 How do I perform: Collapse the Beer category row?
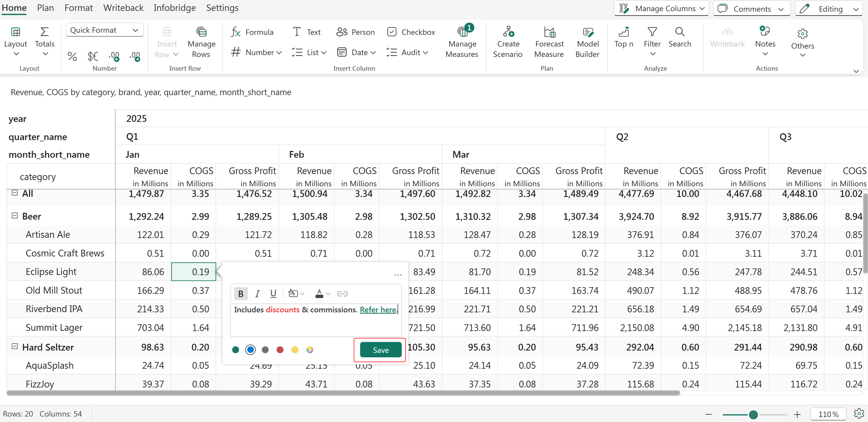(x=15, y=216)
